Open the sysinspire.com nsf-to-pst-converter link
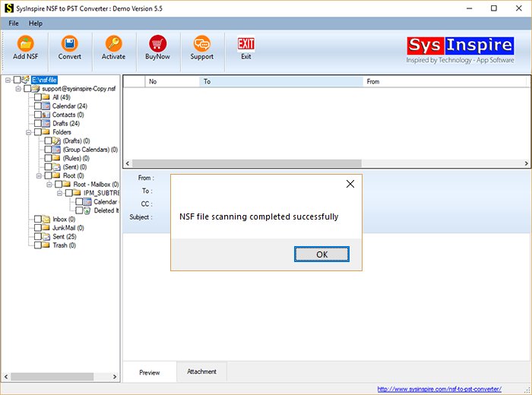The height and width of the screenshot is (395, 532). click(x=439, y=389)
